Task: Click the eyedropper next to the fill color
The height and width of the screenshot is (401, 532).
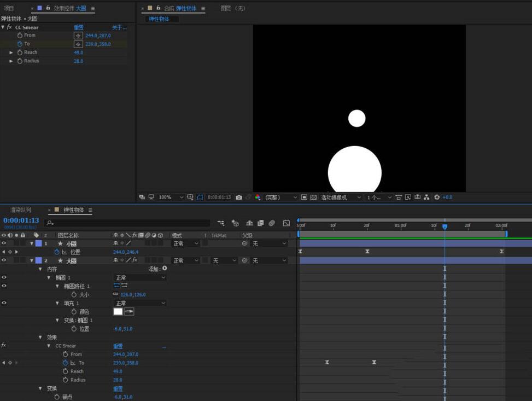Action: [x=129, y=311]
